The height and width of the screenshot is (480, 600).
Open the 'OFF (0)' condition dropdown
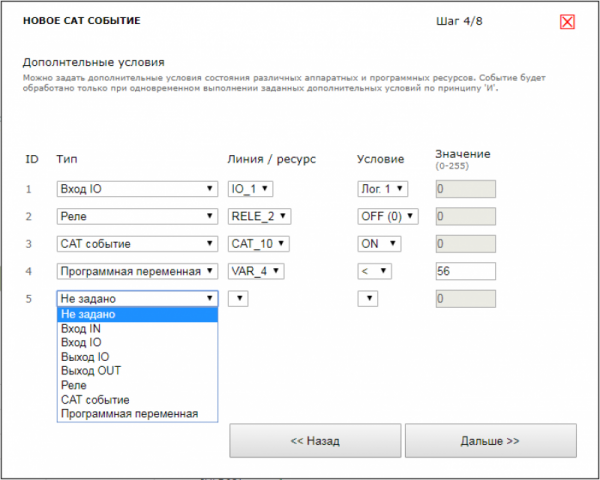pyautogui.click(x=388, y=216)
